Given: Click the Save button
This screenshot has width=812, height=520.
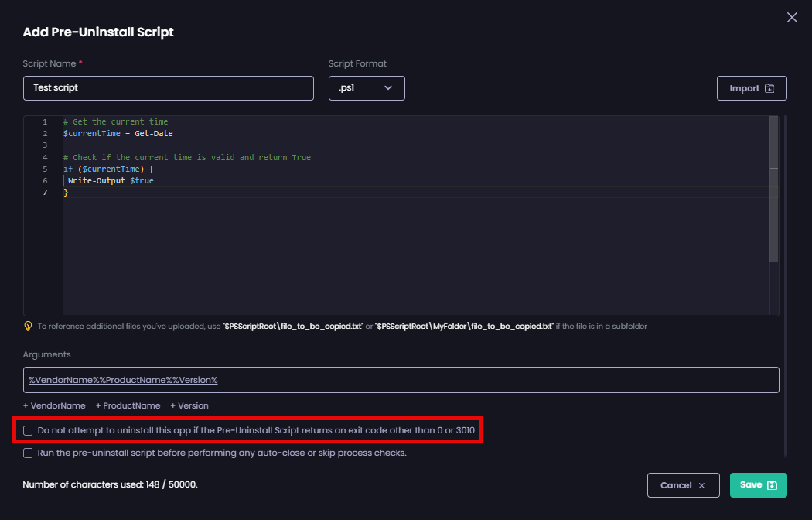Looking at the screenshot, I should tap(759, 485).
